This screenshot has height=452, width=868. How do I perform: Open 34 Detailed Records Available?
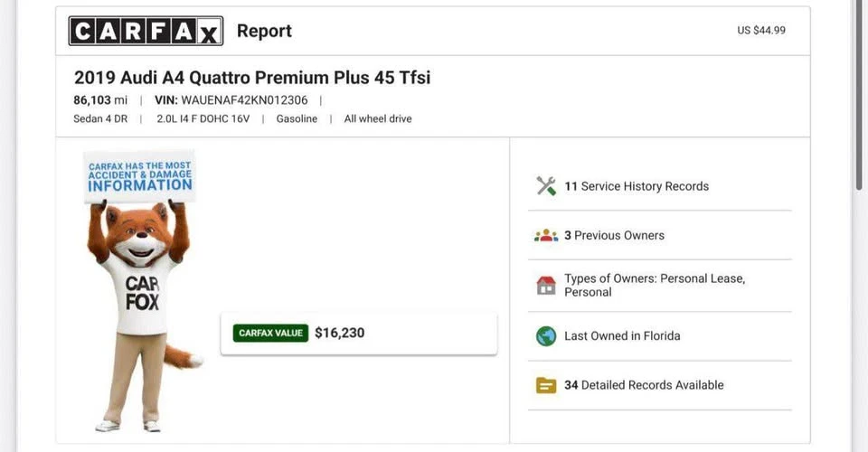660,385
